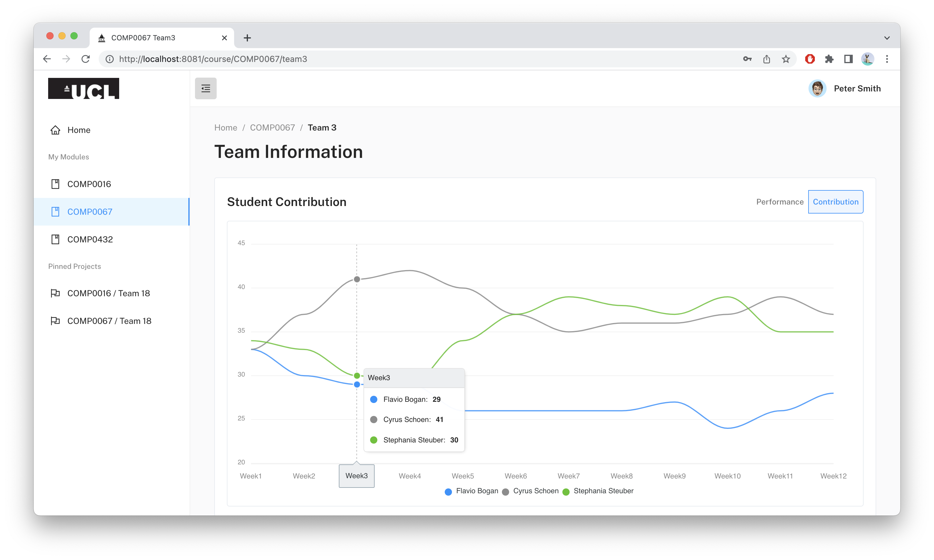Open Peter Smith user menu
This screenshot has width=934, height=560.
(845, 88)
